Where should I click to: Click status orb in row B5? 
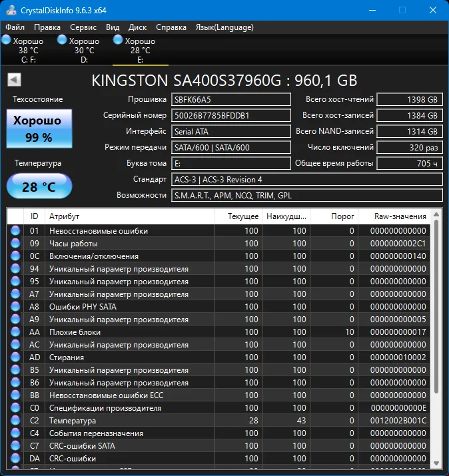pos(15,370)
